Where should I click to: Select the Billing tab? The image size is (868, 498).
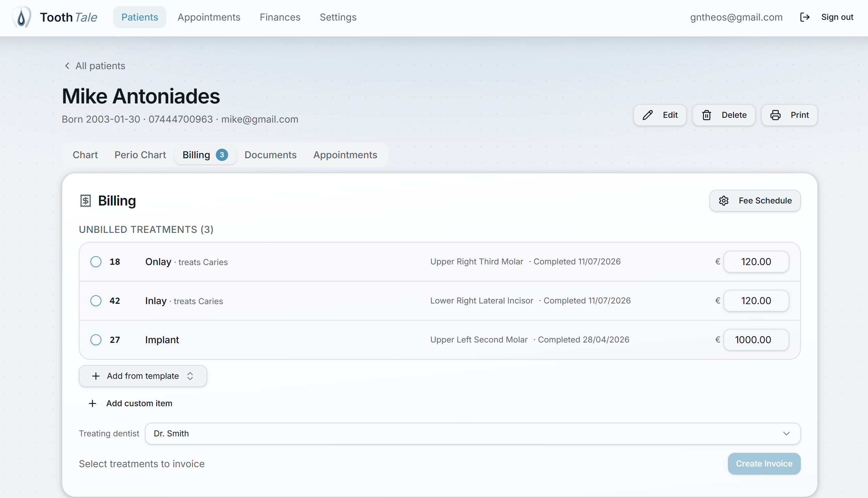tap(205, 155)
